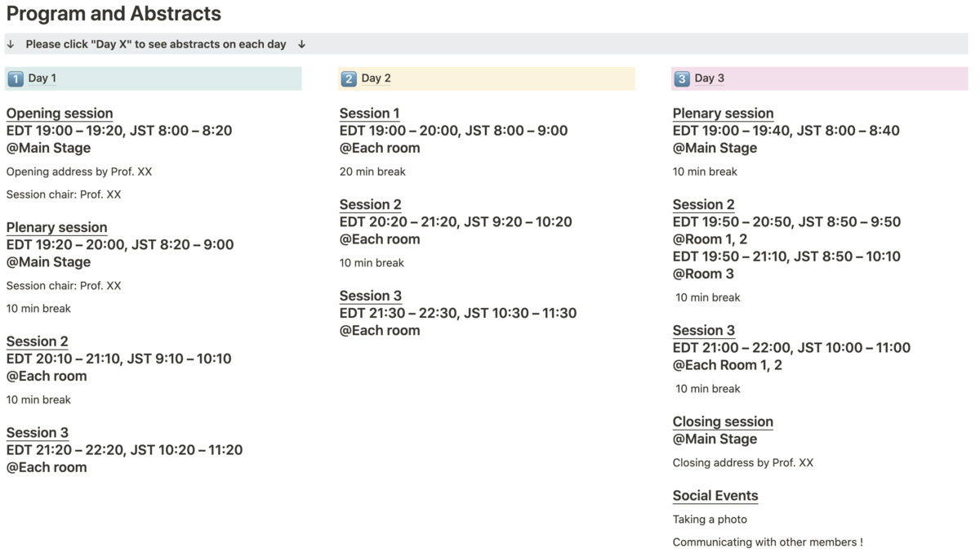This screenshot has width=980, height=553.
Task: Click 'EDT 19:00 – 19:40, JST 8:00 – 8:40'
Action: point(786,131)
